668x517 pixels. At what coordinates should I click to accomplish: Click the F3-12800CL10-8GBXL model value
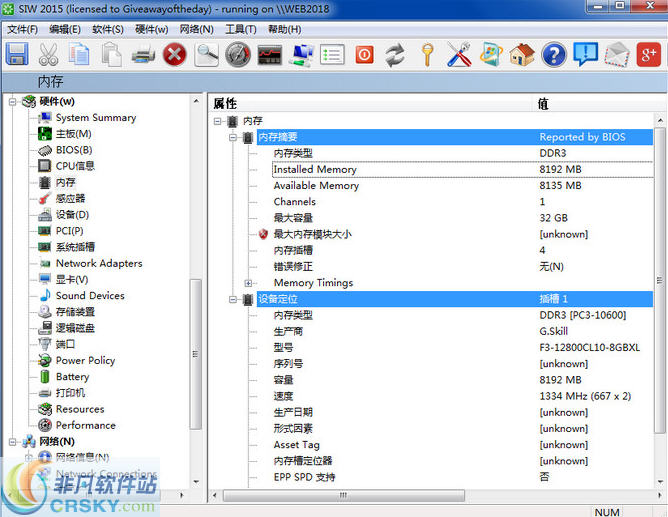tap(590, 348)
